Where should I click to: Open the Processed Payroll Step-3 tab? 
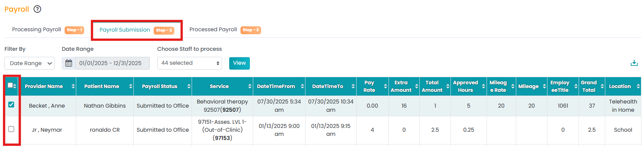[x=225, y=30]
